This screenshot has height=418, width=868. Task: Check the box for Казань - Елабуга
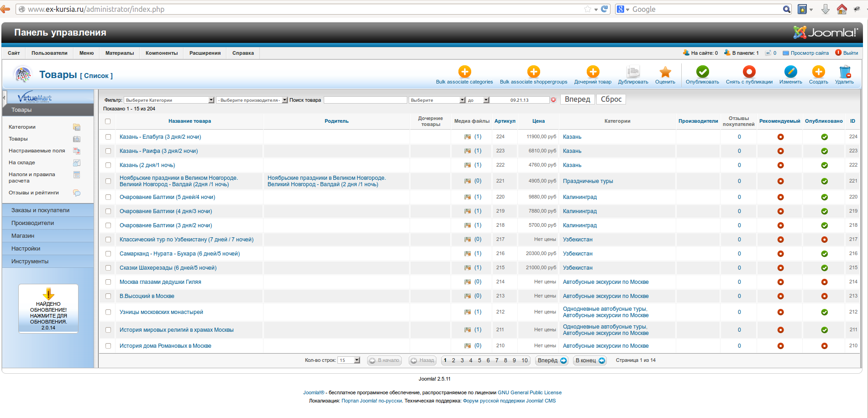pyautogui.click(x=108, y=137)
